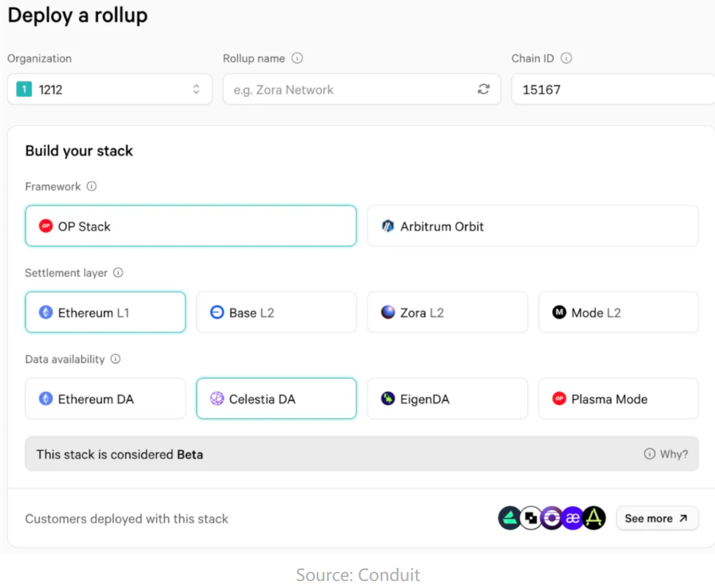
Task: Choose Ethereum L1 settlement layer
Action: 106,312
